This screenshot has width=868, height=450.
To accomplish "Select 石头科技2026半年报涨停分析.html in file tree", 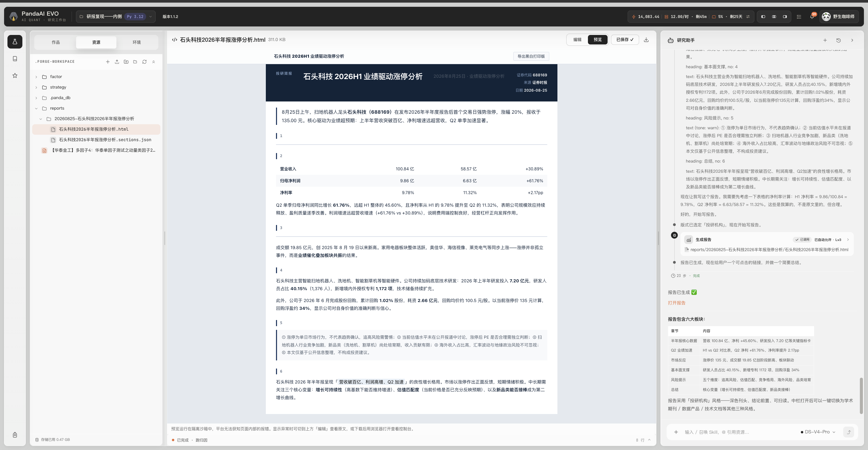I will coord(96,129).
